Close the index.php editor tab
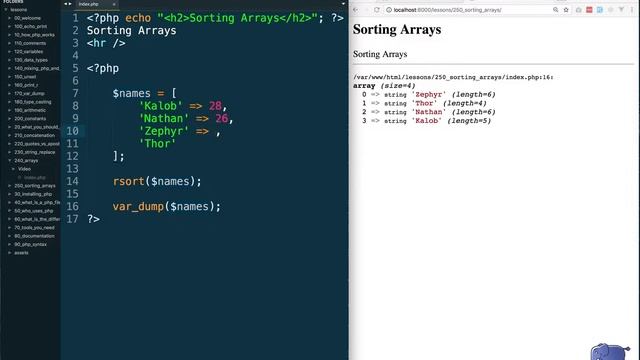The image size is (640, 360). [114, 4]
